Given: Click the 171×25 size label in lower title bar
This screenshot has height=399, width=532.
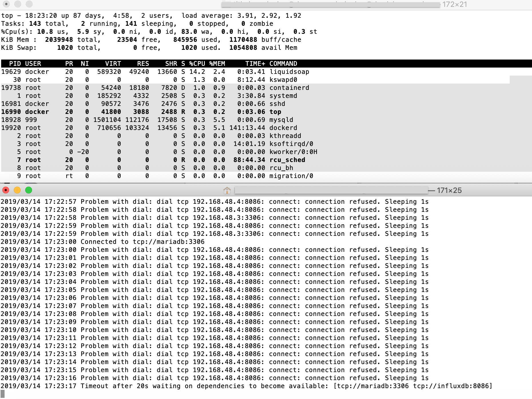Looking at the screenshot, I should 449,190.
